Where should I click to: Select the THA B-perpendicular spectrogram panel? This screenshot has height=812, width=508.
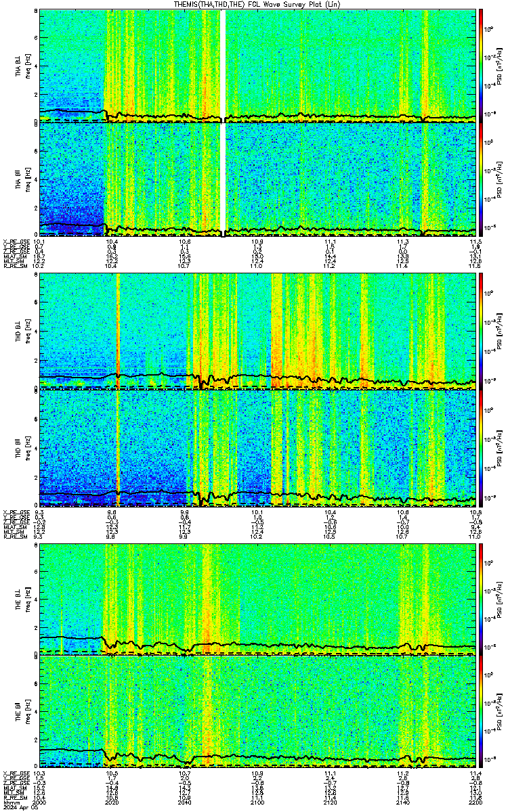click(x=256, y=66)
